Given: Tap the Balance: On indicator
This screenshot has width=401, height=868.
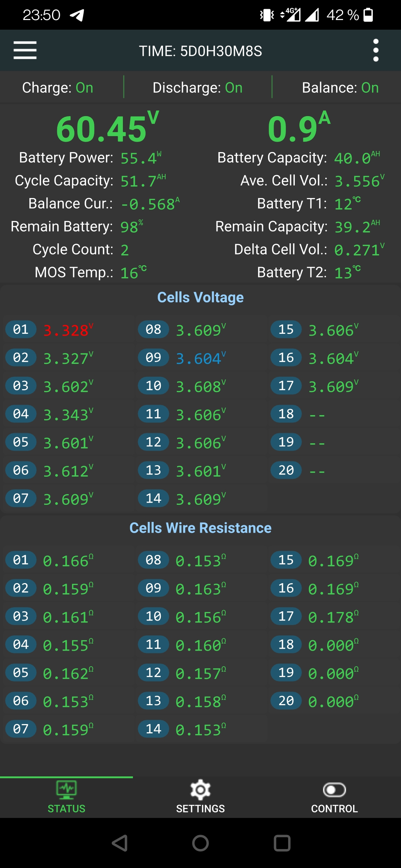Looking at the screenshot, I should click(x=340, y=88).
